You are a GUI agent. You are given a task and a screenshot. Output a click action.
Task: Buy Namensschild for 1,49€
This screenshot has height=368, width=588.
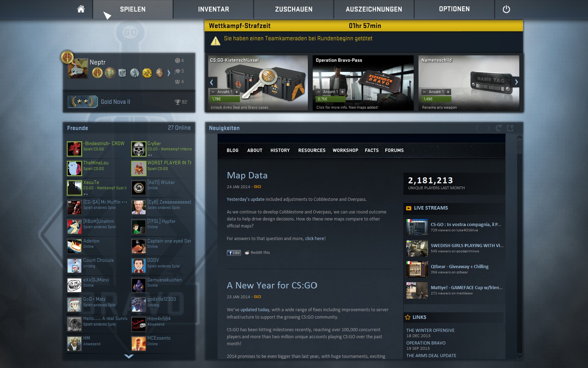pos(436,99)
